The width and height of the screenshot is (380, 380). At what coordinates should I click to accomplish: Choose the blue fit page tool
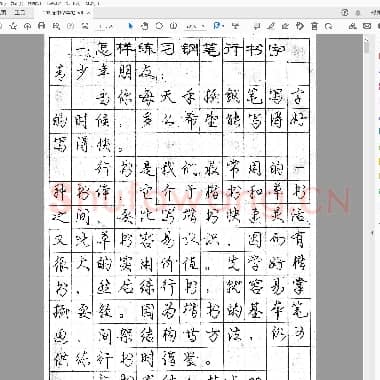click(x=217, y=26)
